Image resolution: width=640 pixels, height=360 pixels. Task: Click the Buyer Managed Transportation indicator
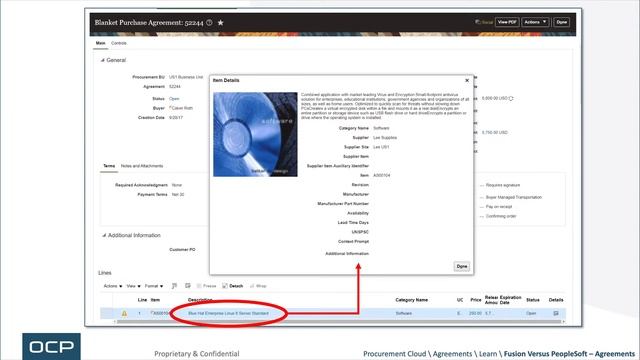511,198
